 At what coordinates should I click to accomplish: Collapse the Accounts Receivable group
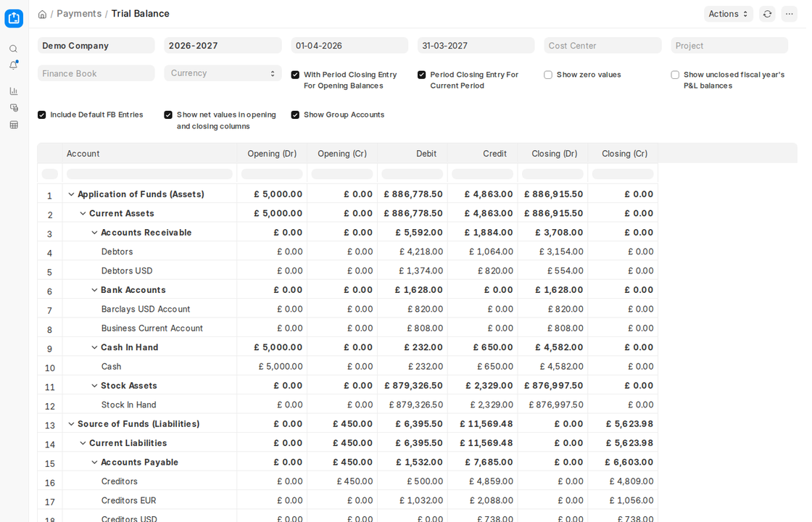click(x=94, y=233)
